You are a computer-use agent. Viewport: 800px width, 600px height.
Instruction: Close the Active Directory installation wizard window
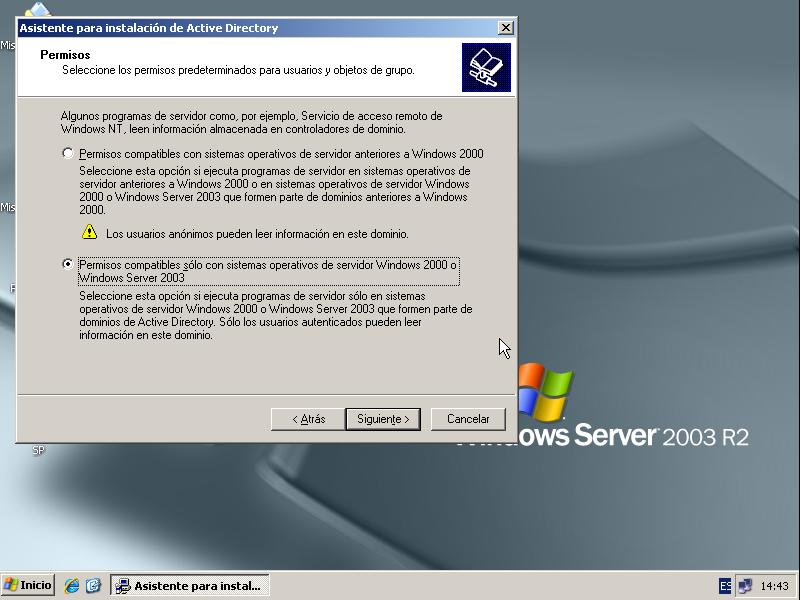(505, 28)
